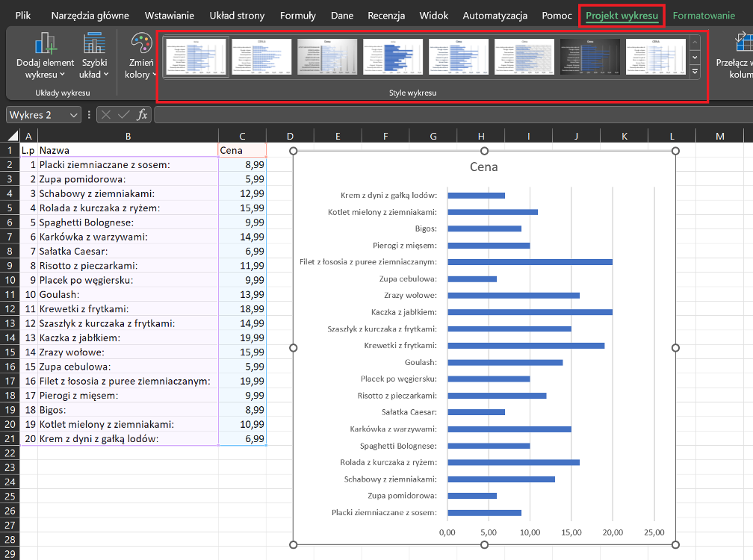753x560 pixels.
Task: Open the Plik menu
Action: pyautogui.click(x=23, y=16)
